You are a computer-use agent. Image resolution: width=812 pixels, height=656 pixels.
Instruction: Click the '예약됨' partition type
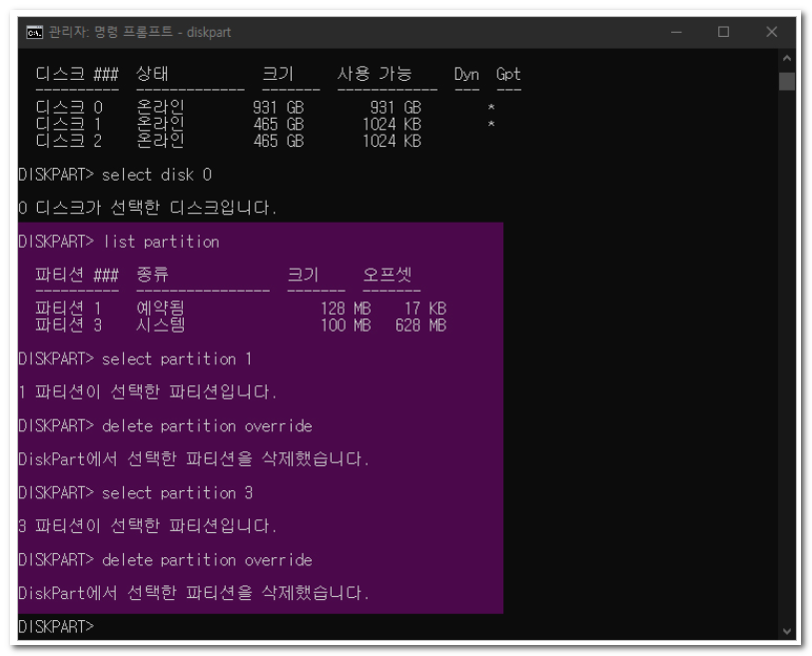coord(160,309)
